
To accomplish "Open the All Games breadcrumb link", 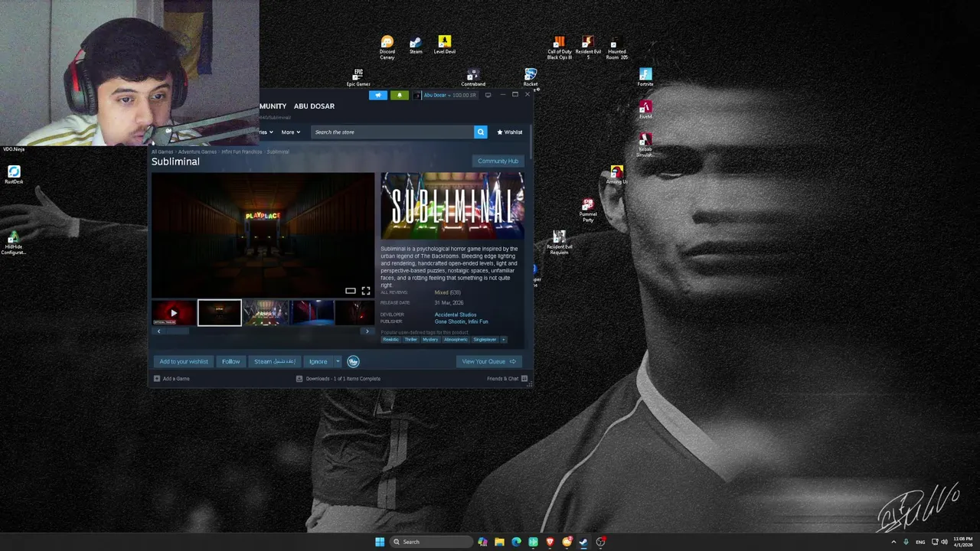I will pyautogui.click(x=162, y=152).
